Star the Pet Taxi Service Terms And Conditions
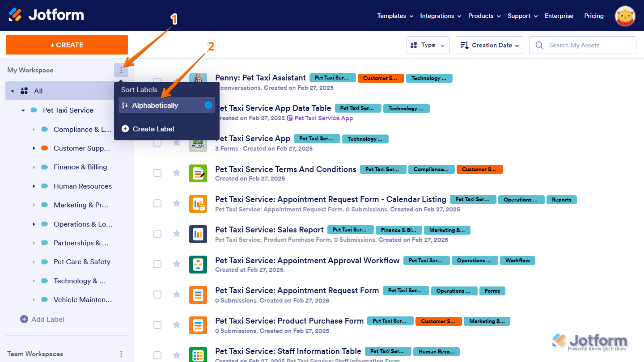The height and width of the screenshot is (362, 644). tap(177, 173)
